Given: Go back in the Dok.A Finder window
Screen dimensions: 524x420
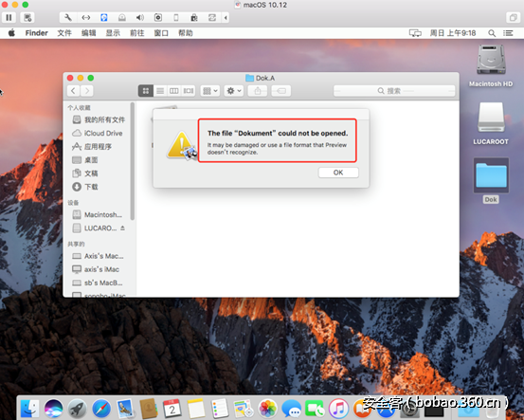Looking at the screenshot, I should coord(74,91).
